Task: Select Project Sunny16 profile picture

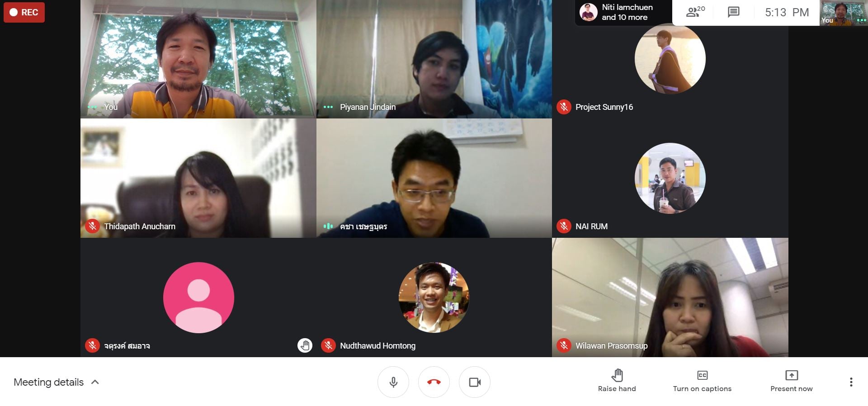Action: point(670,59)
